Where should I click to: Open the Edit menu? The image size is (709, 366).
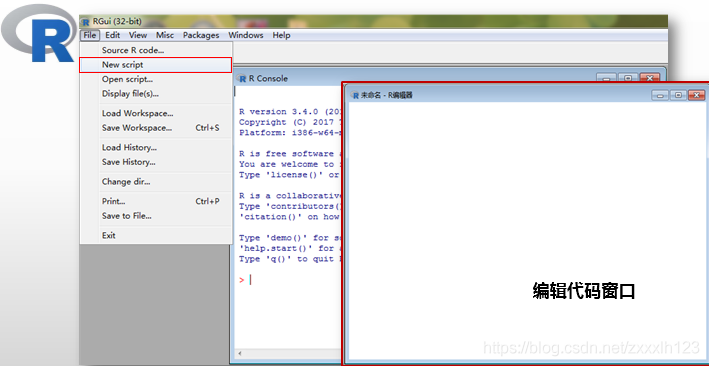pos(113,35)
